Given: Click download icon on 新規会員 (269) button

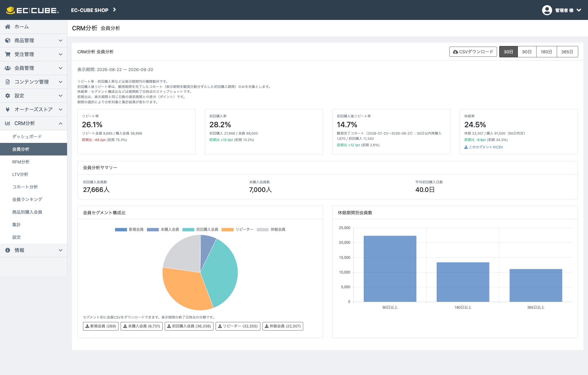Looking at the screenshot, I should click(x=87, y=326).
